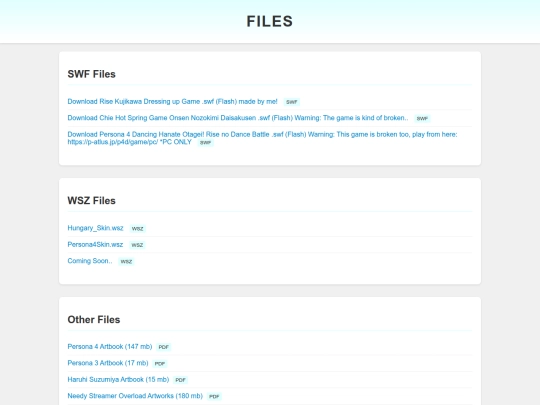Click the SWF Files section heading
Screen dimensions: 540x405
click(x=92, y=74)
